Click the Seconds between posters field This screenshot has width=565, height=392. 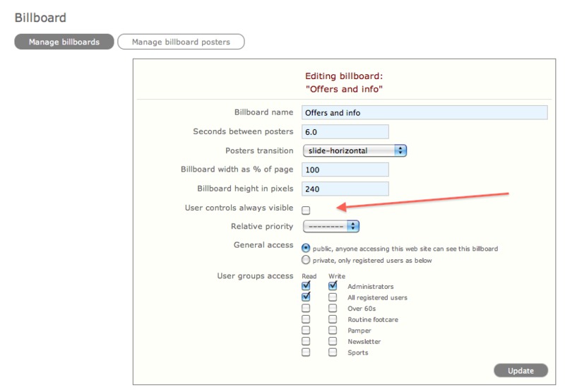click(345, 132)
